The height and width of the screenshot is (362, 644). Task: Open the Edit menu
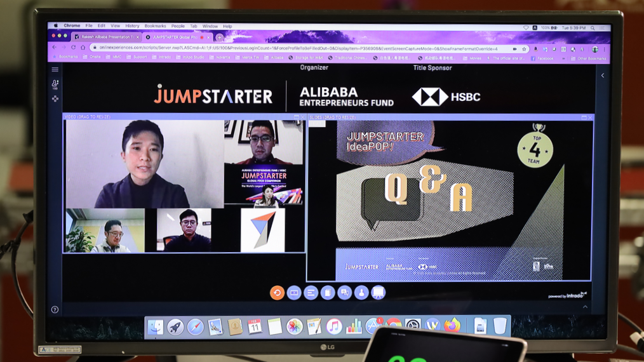[102, 25]
